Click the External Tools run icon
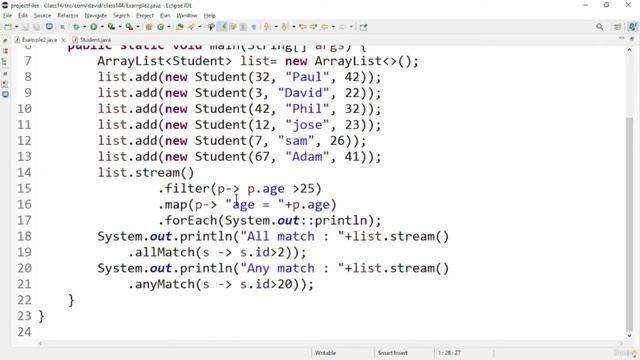 pyautogui.click(x=129, y=27)
